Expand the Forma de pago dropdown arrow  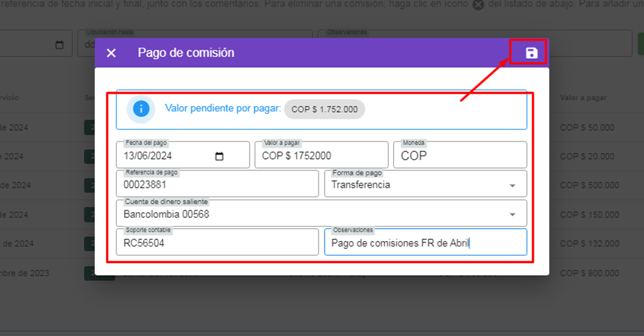[x=512, y=185]
